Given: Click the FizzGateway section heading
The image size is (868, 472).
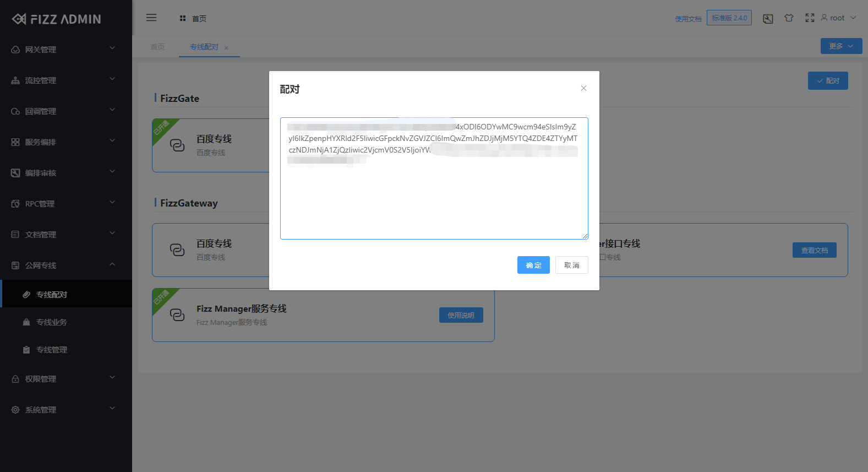Looking at the screenshot, I should click(189, 203).
